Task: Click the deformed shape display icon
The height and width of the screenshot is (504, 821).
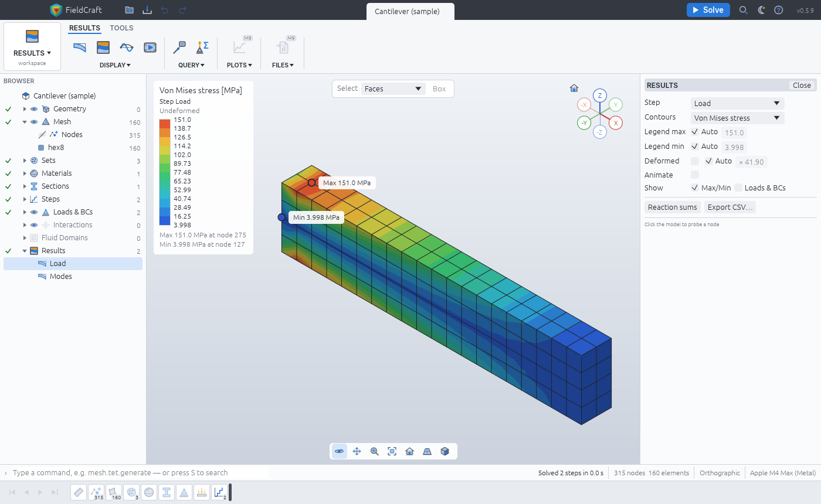Action: coord(80,47)
